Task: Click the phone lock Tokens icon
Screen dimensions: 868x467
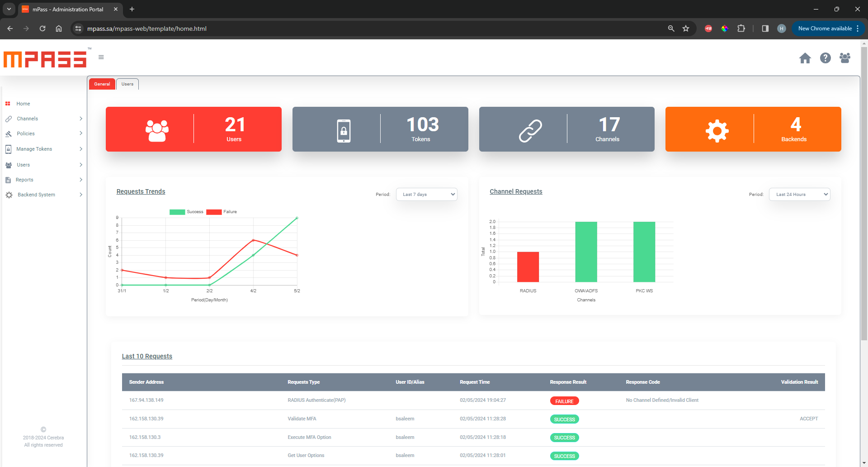Action: 344,131
